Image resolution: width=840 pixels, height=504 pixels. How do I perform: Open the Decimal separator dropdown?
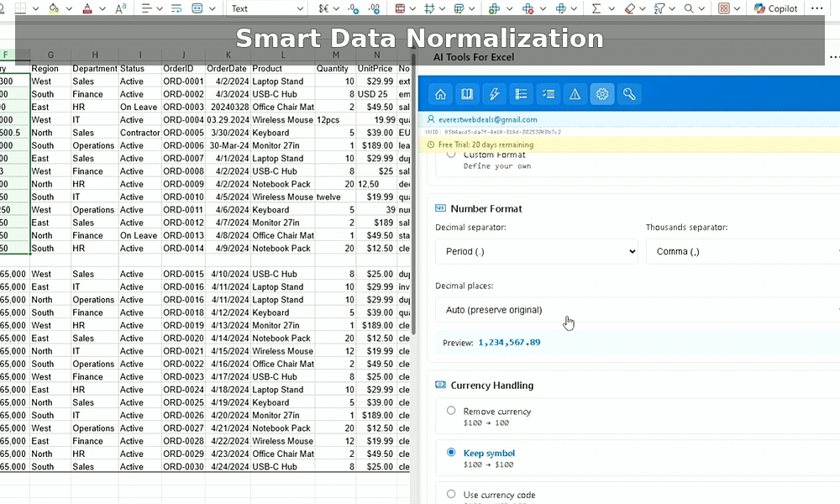536,251
